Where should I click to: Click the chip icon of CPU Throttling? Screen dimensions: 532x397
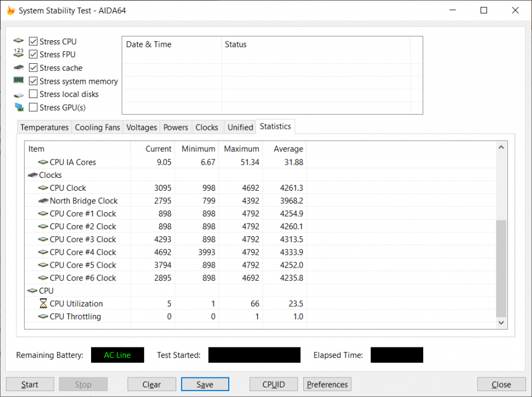pyautogui.click(x=43, y=316)
